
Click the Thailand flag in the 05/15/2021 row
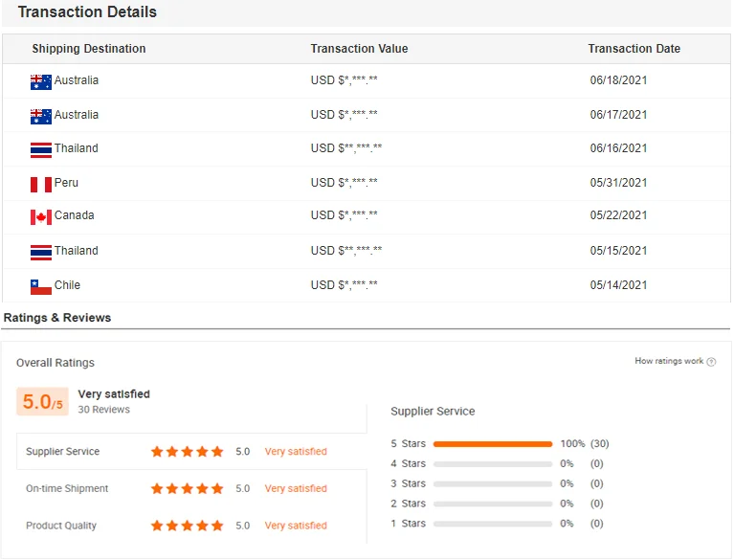(41, 253)
